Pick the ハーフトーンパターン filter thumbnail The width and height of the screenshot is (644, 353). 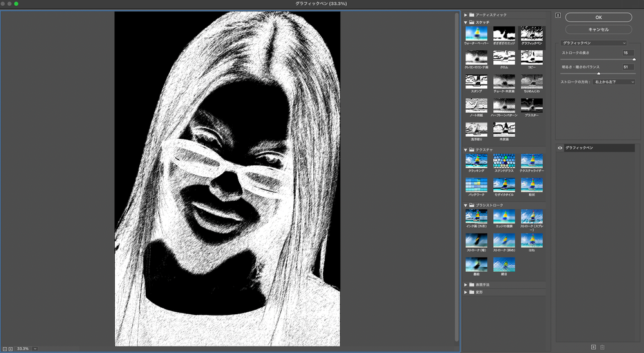tap(504, 105)
